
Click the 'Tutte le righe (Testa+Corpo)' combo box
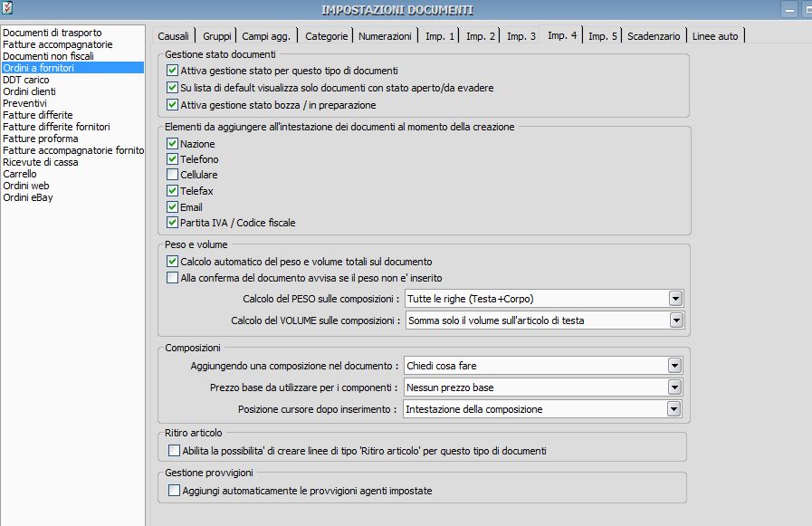[544, 299]
